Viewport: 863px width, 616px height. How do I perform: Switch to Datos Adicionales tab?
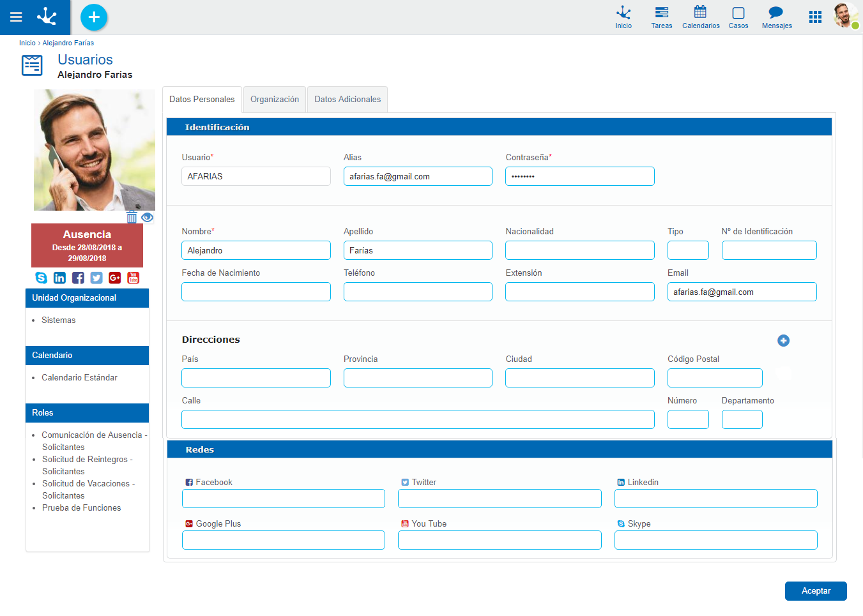pos(347,100)
